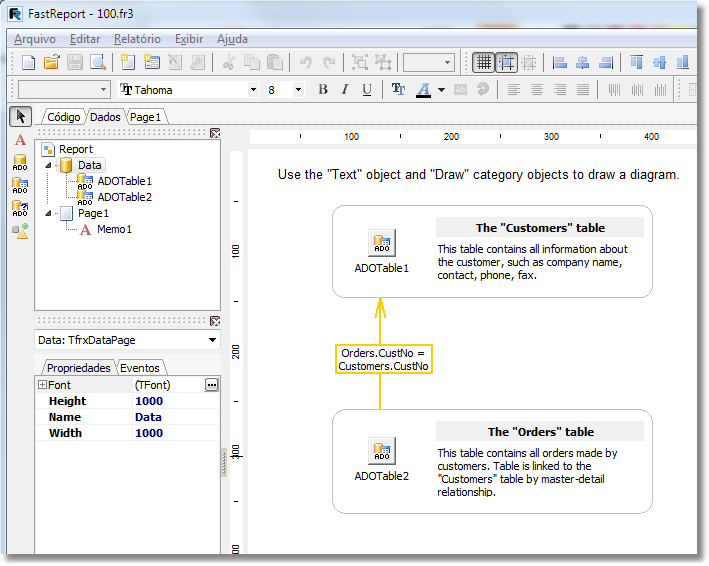
Task: Collapse the Page1 tree node
Action: point(48,213)
